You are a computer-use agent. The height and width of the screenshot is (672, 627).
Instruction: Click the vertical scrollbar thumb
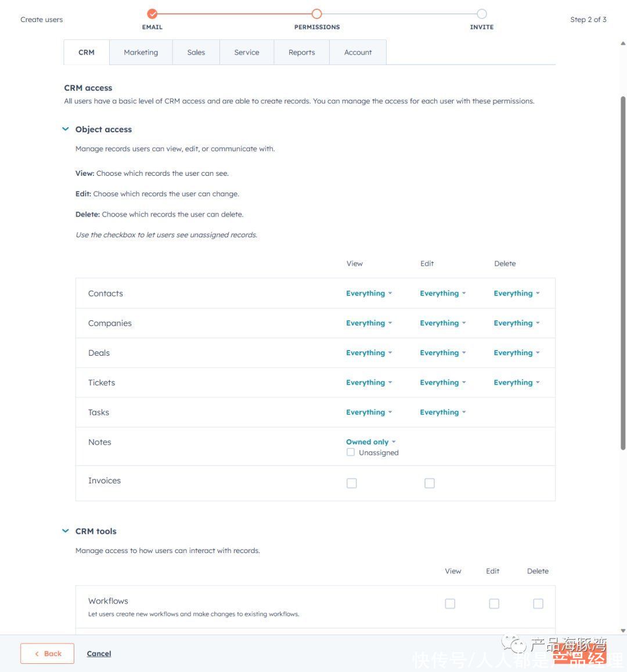point(623,273)
